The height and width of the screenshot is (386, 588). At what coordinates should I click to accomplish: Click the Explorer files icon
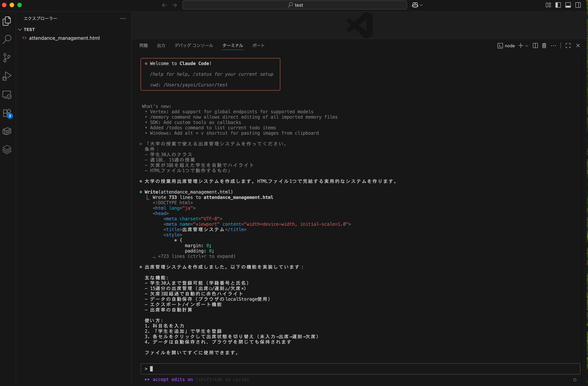coord(7,21)
